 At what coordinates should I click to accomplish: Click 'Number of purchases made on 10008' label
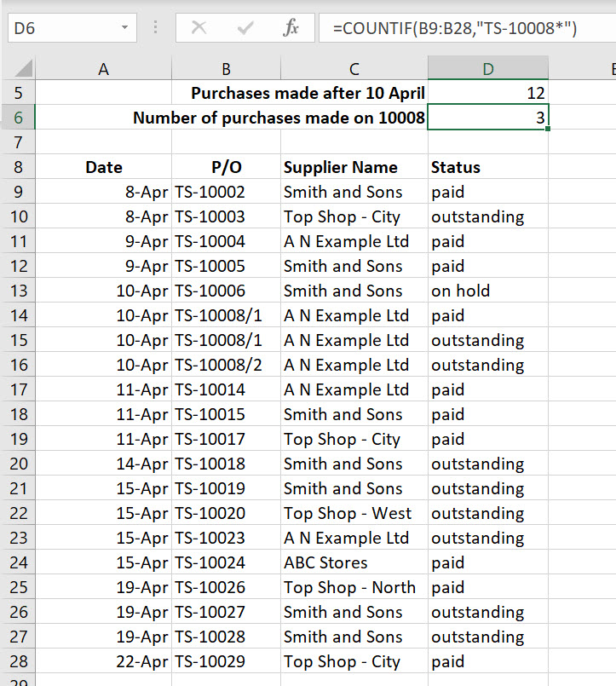click(x=279, y=118)
